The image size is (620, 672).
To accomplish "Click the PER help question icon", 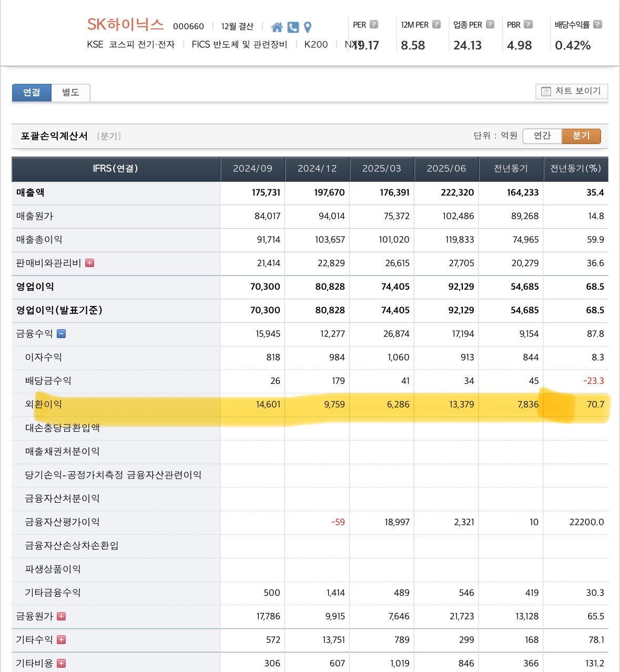I will [374, 24].
